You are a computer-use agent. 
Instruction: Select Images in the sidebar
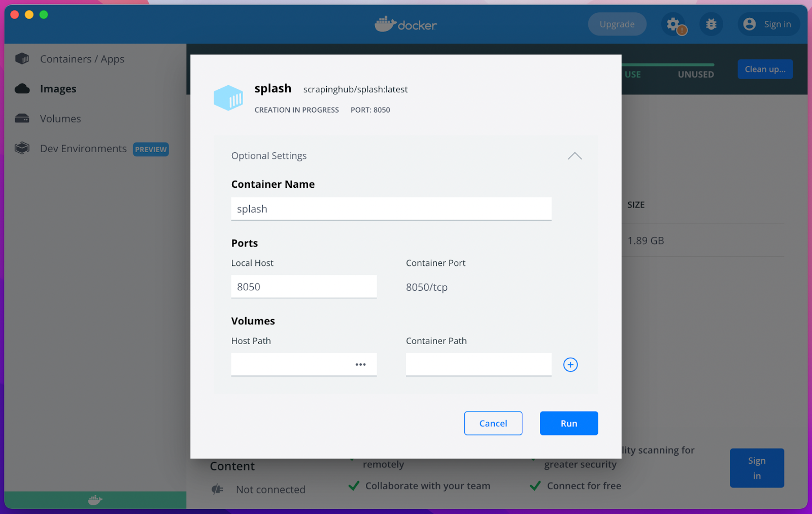click(58, 89)
